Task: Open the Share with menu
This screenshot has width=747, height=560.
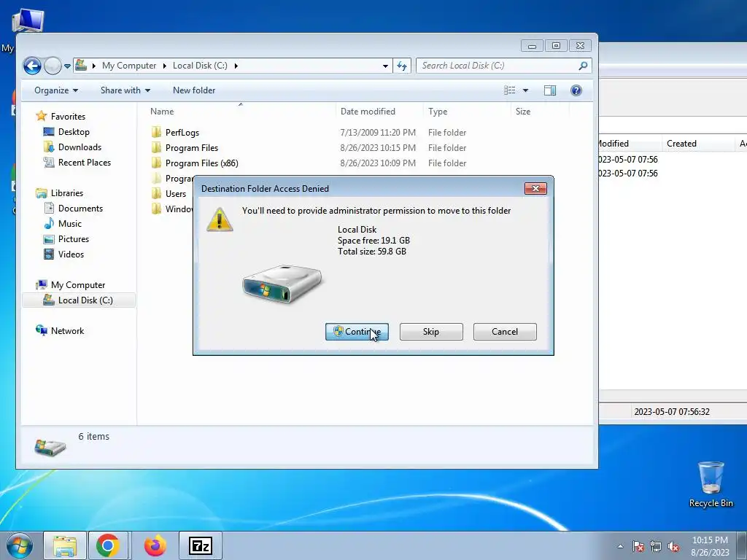Action: (125, 90)
